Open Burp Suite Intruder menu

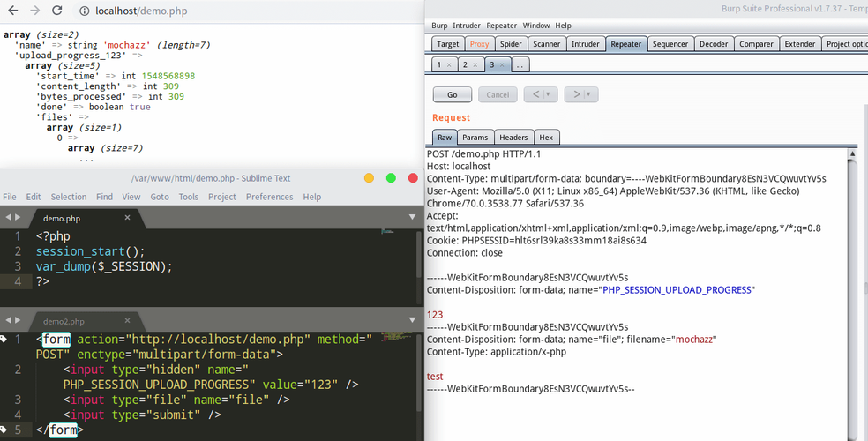[x=467, y=26]
